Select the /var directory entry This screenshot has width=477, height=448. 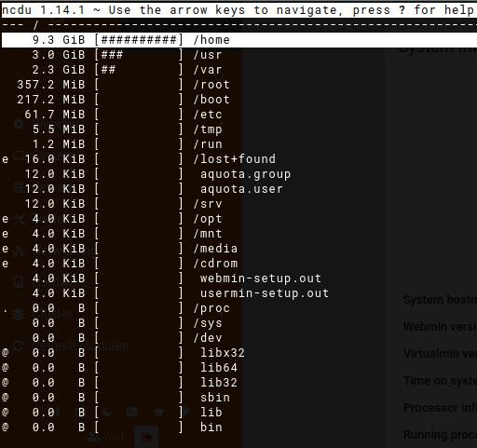(208, 70)
